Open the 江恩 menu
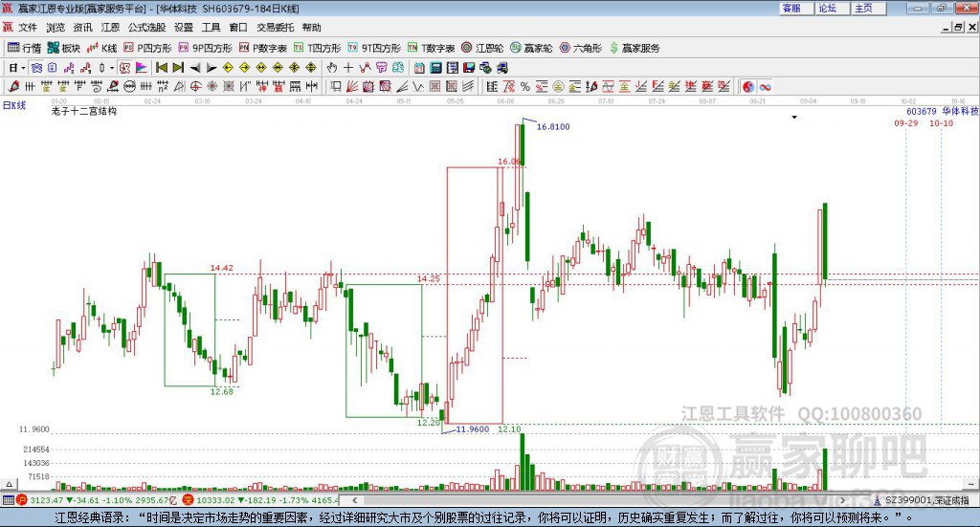Image resolution: width=980 pixels, height=527 pixels. point(110,28)
